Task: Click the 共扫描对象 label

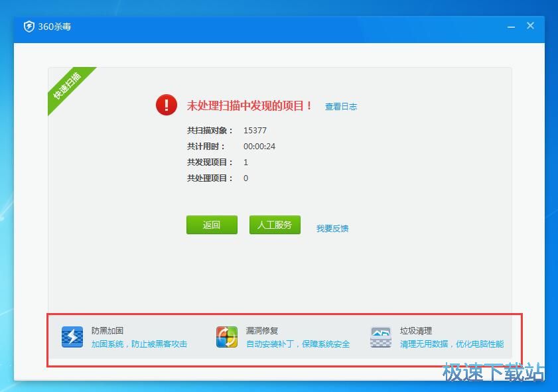Action: 210,131
